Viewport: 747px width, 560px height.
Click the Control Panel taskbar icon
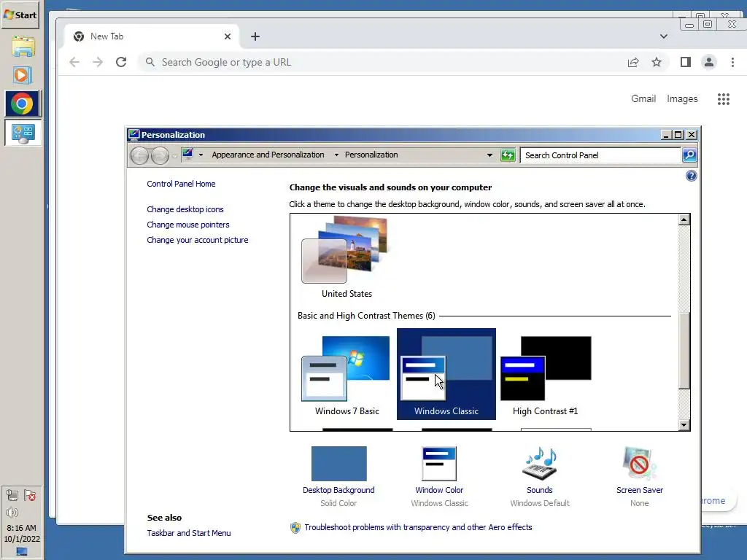pos(23,133)
